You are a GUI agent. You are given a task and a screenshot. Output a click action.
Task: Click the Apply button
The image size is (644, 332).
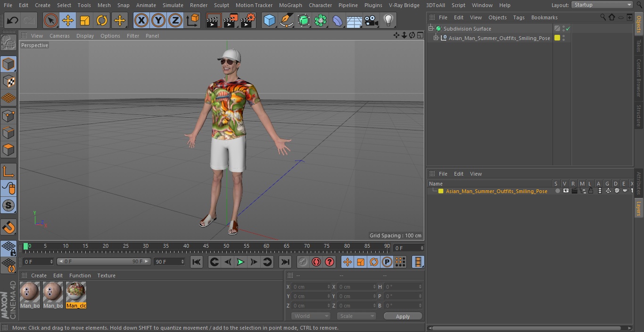point(403,316)
